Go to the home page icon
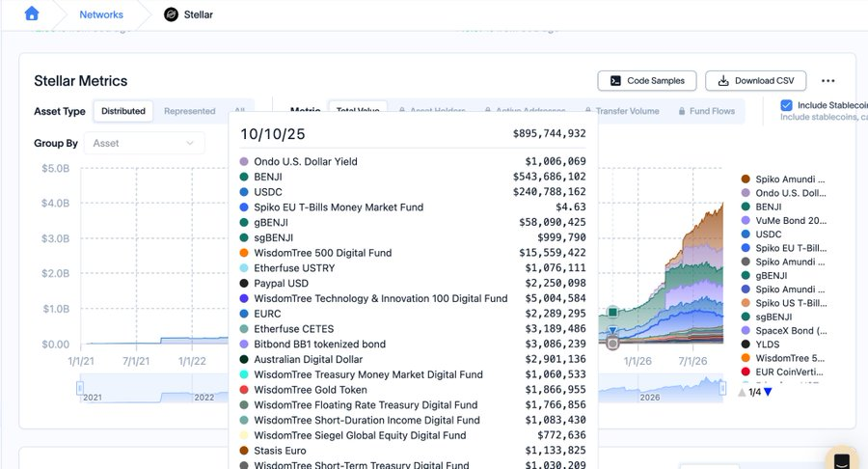Image resolution: width=868 pixels, height=469 pixels. pos(32,14)
